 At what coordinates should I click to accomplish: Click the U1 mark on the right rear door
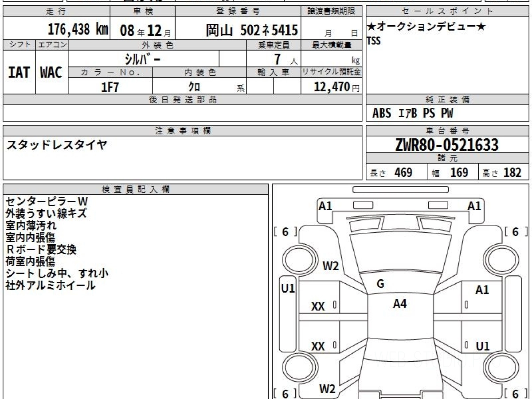point(482,346)
